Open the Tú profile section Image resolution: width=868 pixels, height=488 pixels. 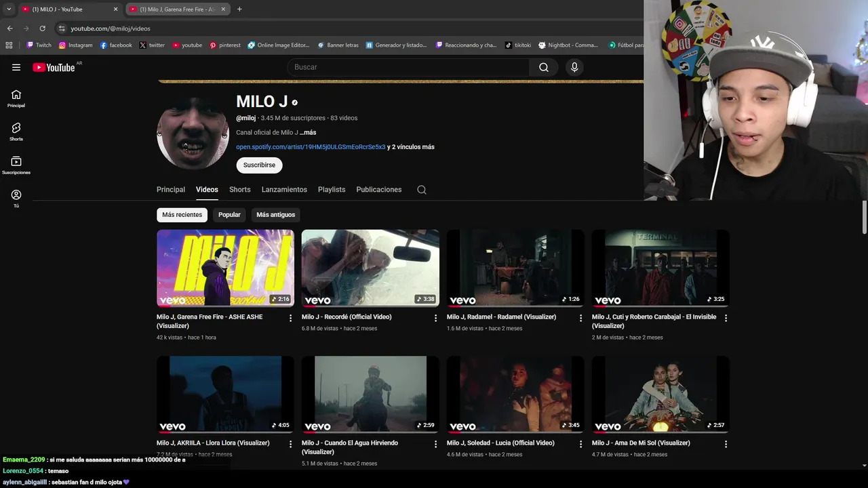[x=16, y=199]
